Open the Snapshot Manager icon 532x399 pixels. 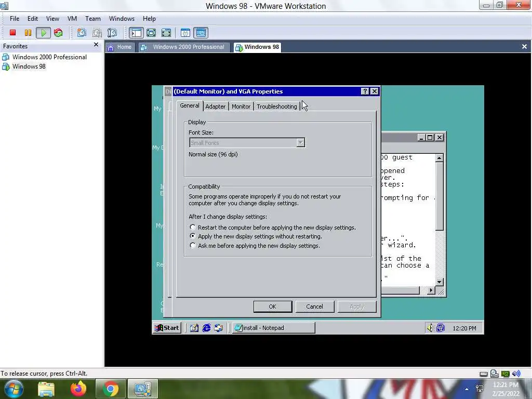[x=112, y=33]
